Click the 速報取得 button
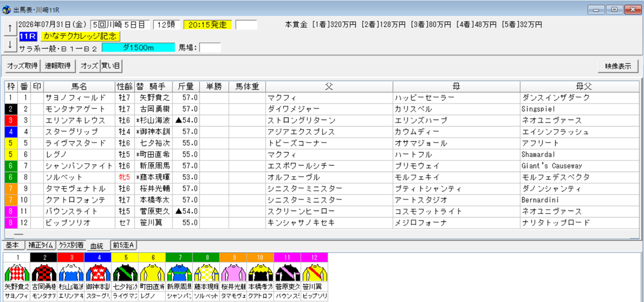 (x=57, y=66)
